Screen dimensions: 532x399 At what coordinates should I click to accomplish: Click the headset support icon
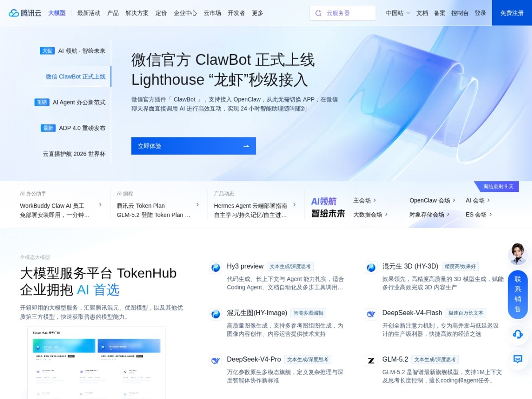(x=517, y=334)
